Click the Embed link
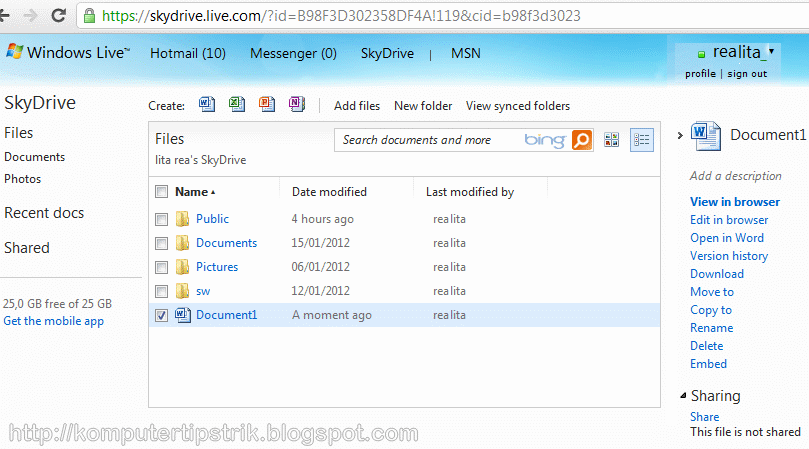809x449 pixels. point(708,364)
